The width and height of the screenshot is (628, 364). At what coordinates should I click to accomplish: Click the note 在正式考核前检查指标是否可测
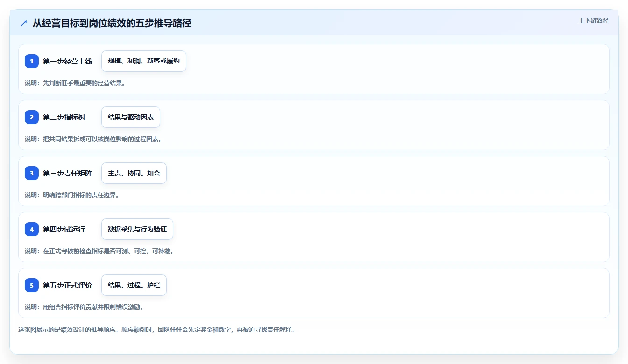[x=99, y=251]
